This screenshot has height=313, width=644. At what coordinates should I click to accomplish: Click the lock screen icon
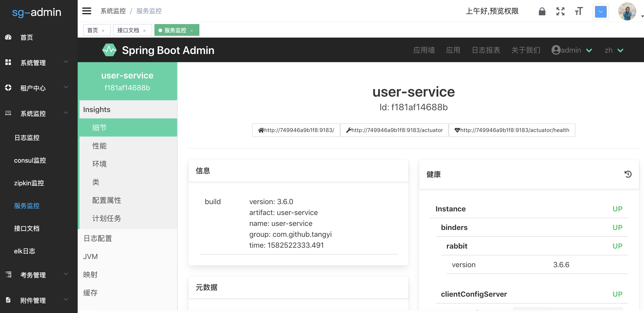542,11
